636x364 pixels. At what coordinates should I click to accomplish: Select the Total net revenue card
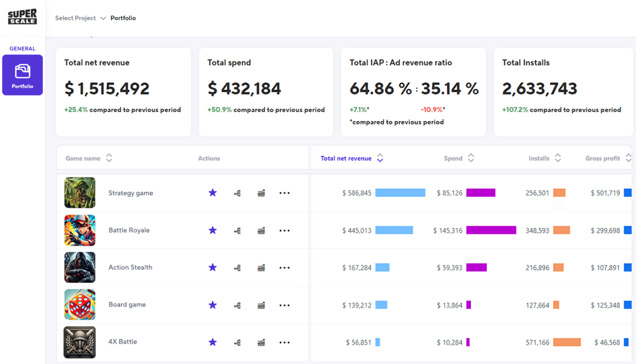pos(123,92)
